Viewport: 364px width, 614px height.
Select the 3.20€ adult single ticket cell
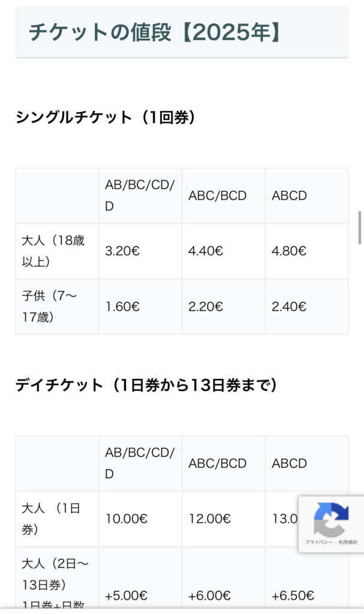140,251
